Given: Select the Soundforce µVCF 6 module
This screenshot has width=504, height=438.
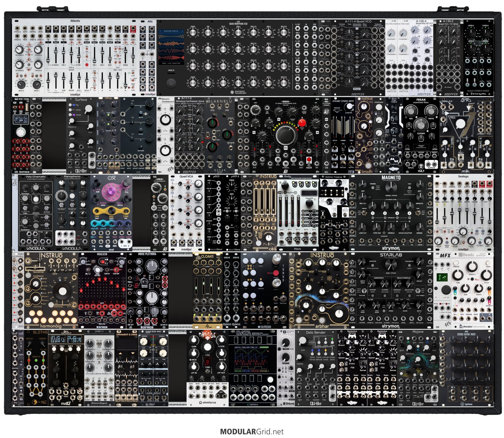Looking at the screenshot, I should click(x=232, y=213).
